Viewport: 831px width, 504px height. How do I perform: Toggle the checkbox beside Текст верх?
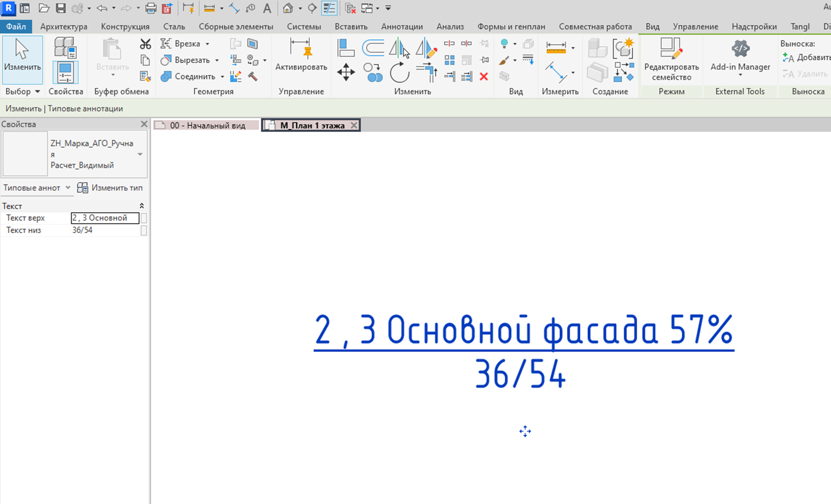coord(144,218)
